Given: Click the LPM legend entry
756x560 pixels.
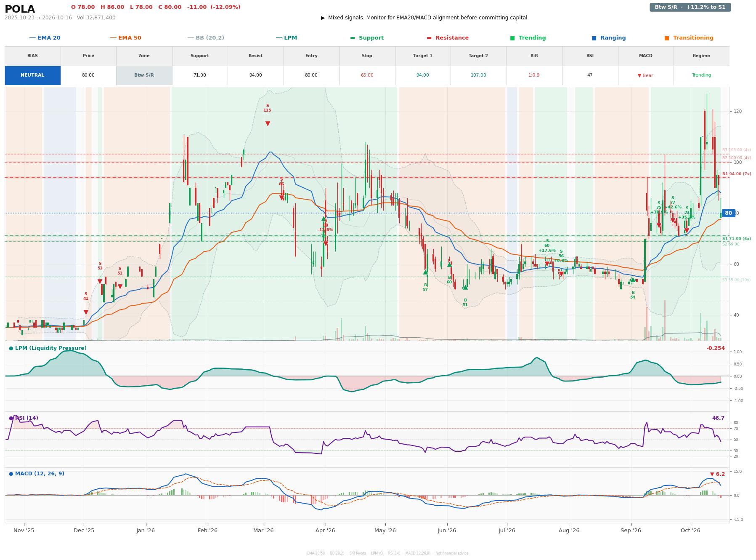Looking at the screenshot, I should [x=286, y=38].
